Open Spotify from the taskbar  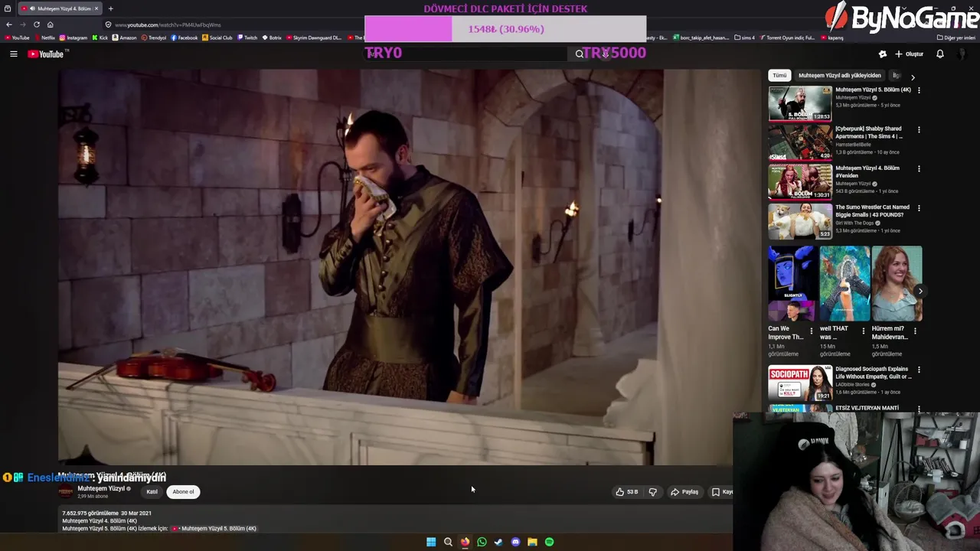pos(549,542)
